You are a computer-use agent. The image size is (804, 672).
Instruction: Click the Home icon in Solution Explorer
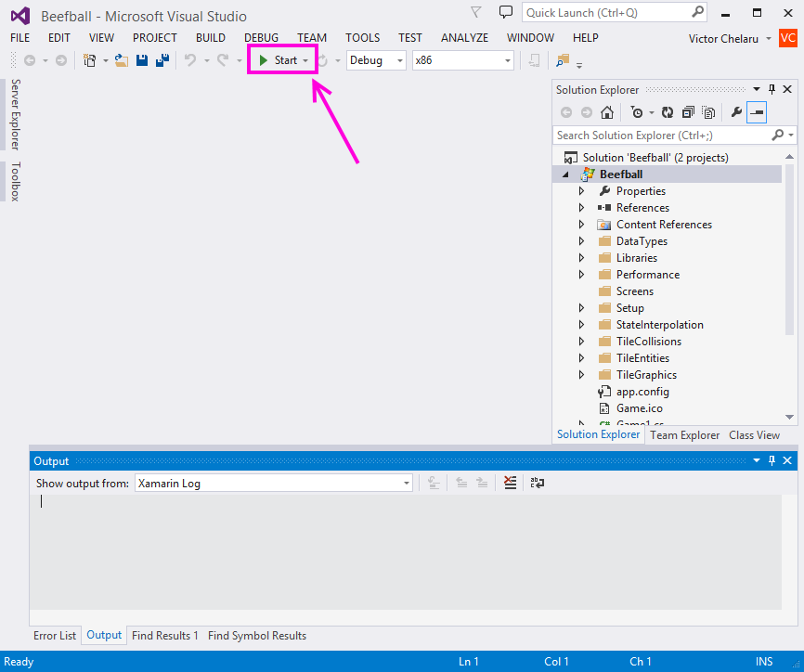606,112
